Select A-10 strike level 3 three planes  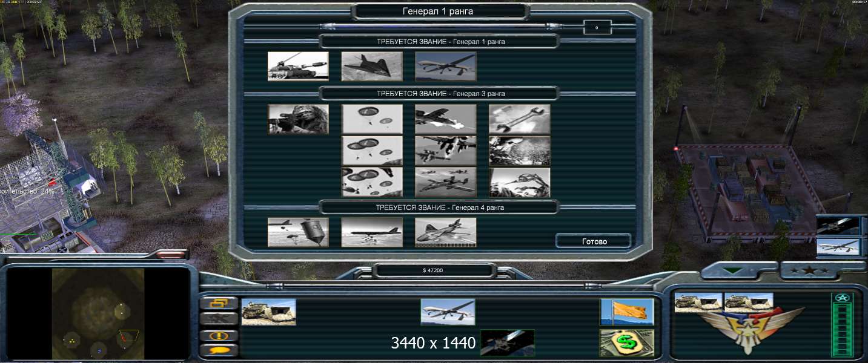point(446,182)
